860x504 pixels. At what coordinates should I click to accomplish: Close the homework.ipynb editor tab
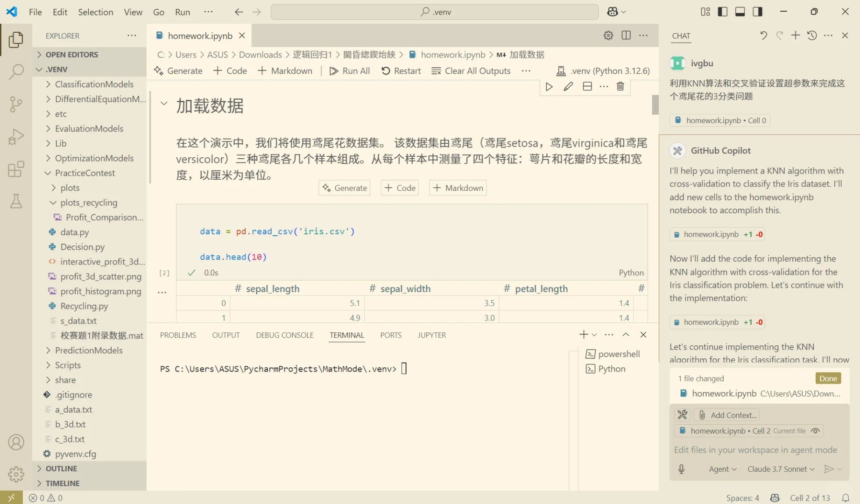pos(242,35)
